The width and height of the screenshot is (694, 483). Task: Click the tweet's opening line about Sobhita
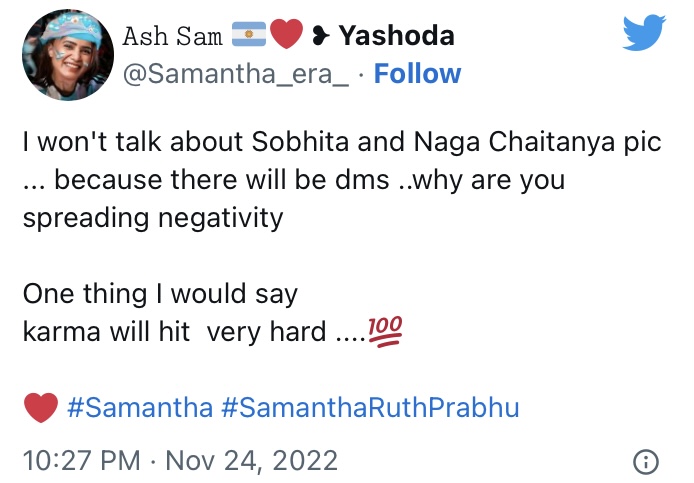[342, 142]
